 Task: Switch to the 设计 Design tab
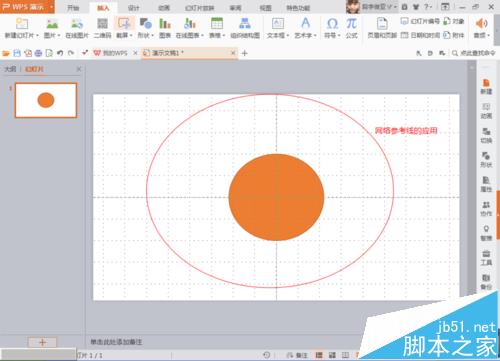click(x=133, y=8)
